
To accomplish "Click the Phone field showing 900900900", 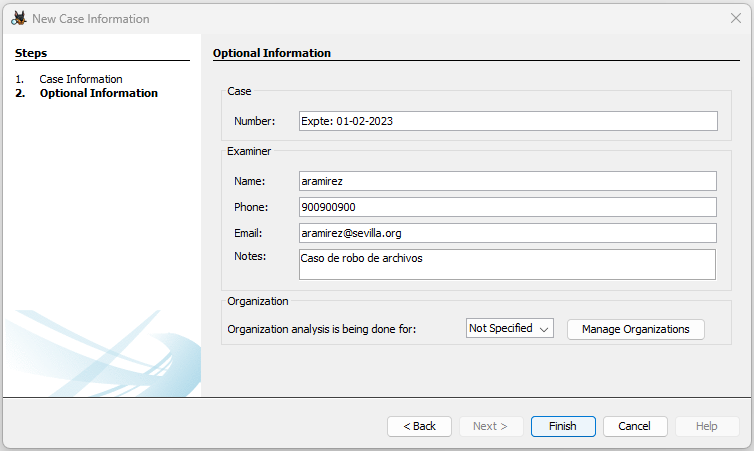I will tap(508, 207).
